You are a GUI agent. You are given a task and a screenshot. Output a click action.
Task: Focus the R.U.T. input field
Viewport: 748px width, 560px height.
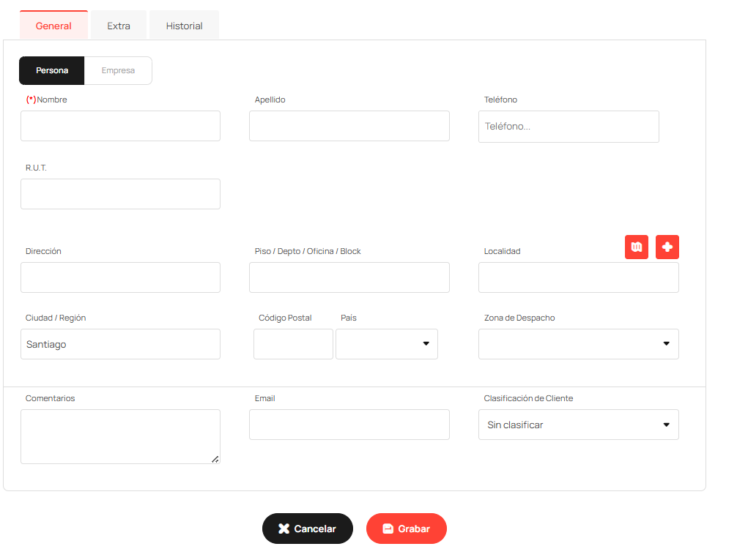pos(120,194)
